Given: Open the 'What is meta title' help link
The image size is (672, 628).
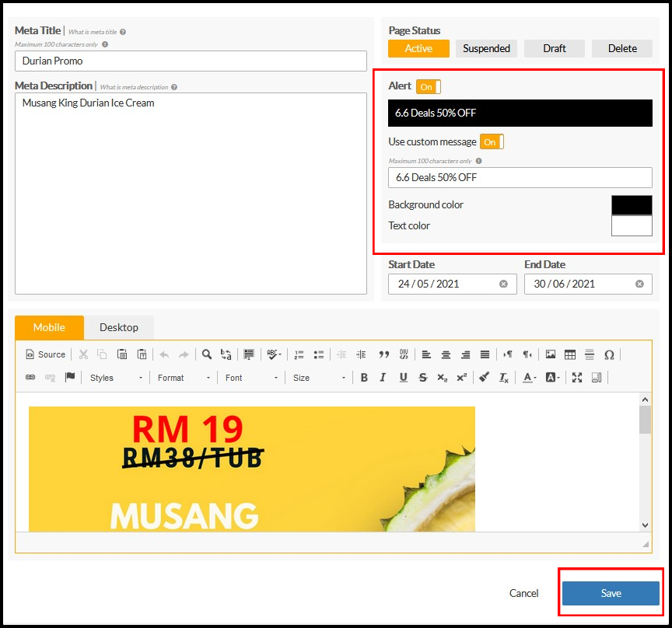Looking at the screenshot, I should click(x=97, y=32).
